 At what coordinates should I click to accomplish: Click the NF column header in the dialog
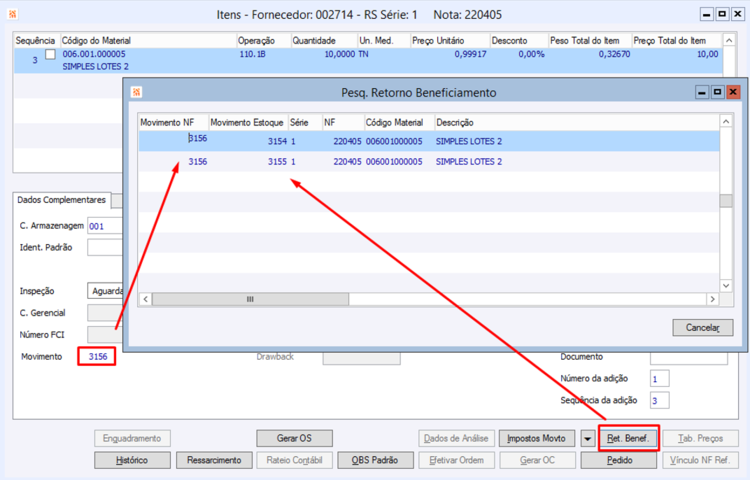(343, 122)
